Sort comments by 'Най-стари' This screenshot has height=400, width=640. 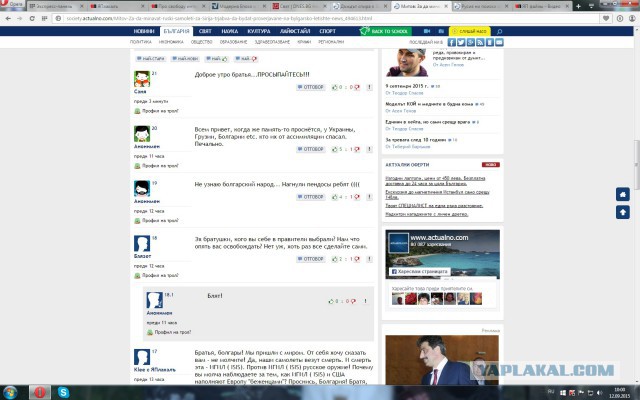coord(151,59)
